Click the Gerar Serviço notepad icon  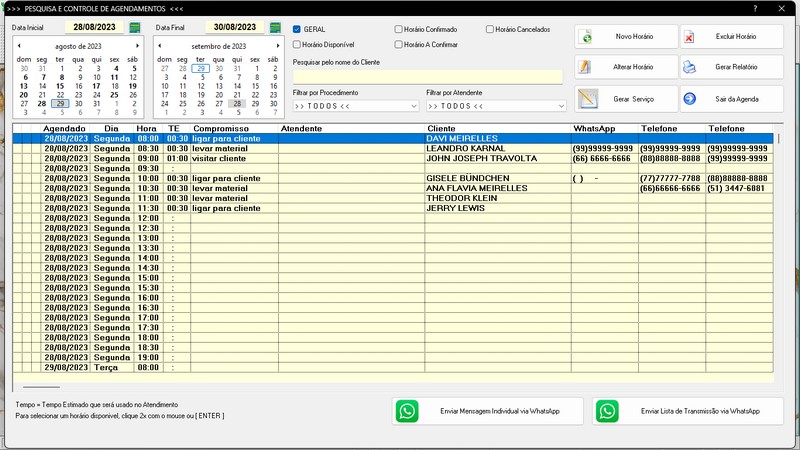pos(587,98)
